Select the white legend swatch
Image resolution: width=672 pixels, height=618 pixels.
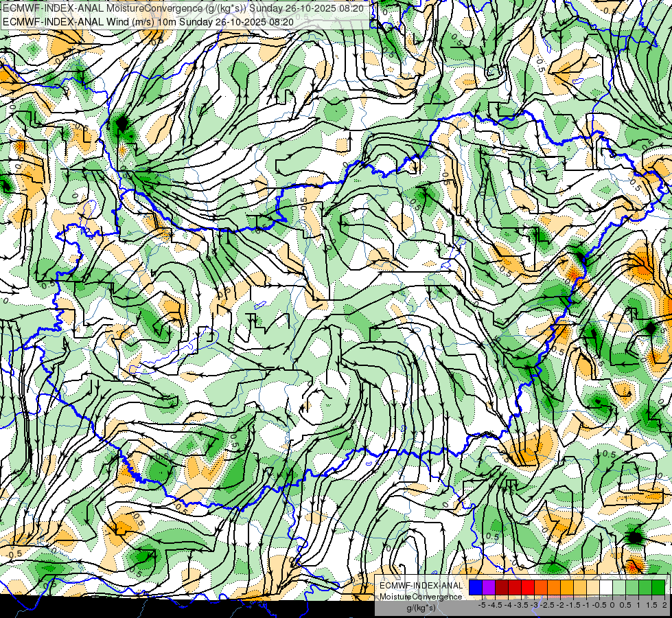coord(606,588)
